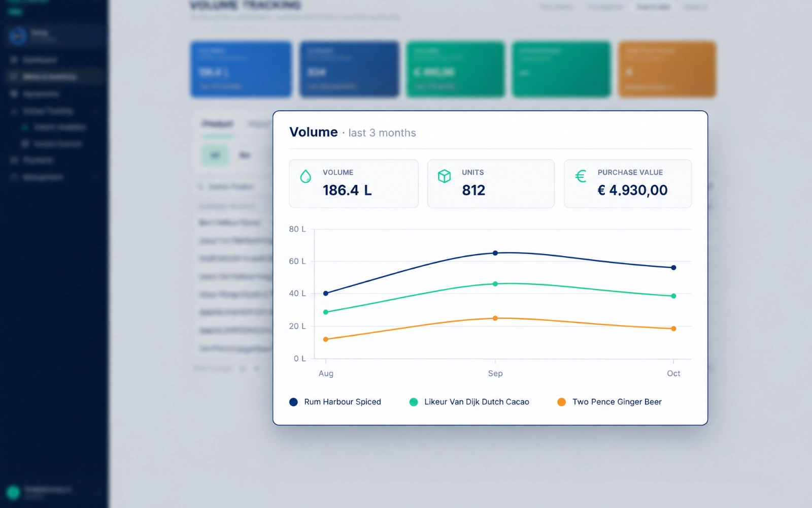
Task: Click the green Likeur Van Dijk legend dot
Action: [x=414, y=402]
